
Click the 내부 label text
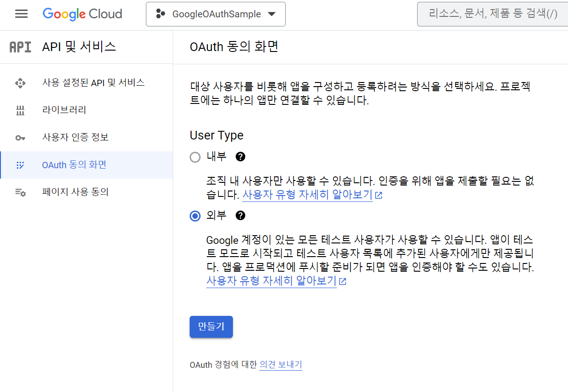(x=216, y=157)
